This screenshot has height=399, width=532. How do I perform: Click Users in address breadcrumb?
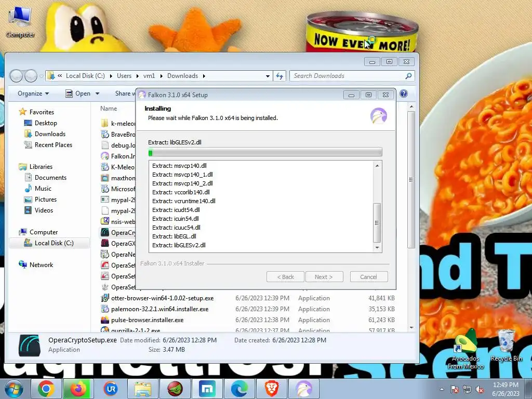(124, 76)
